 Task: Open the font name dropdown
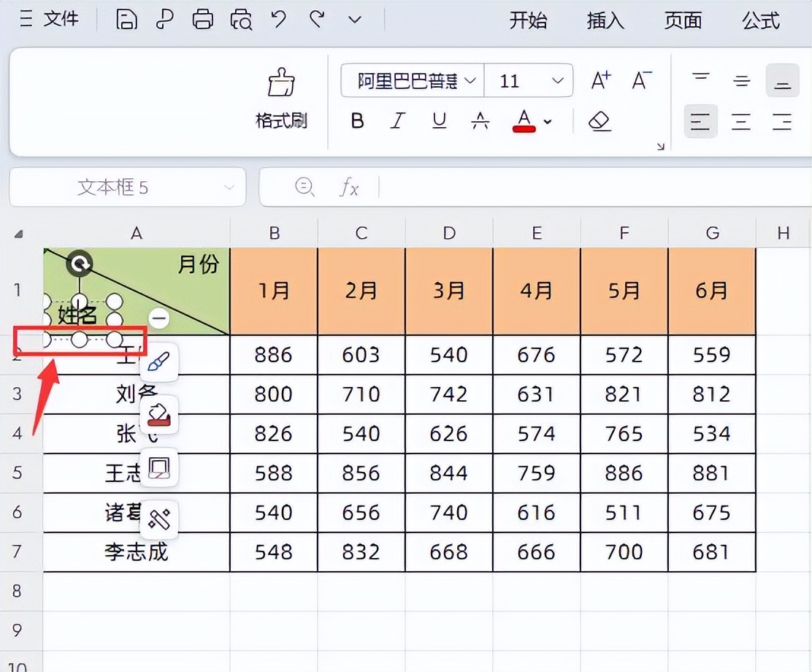[x=470, y=80]
